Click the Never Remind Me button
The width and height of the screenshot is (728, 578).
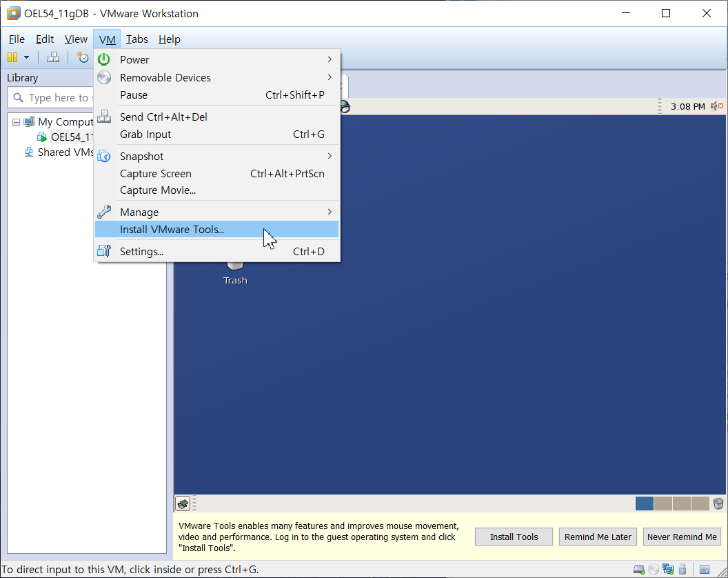(x=682, y=537)
